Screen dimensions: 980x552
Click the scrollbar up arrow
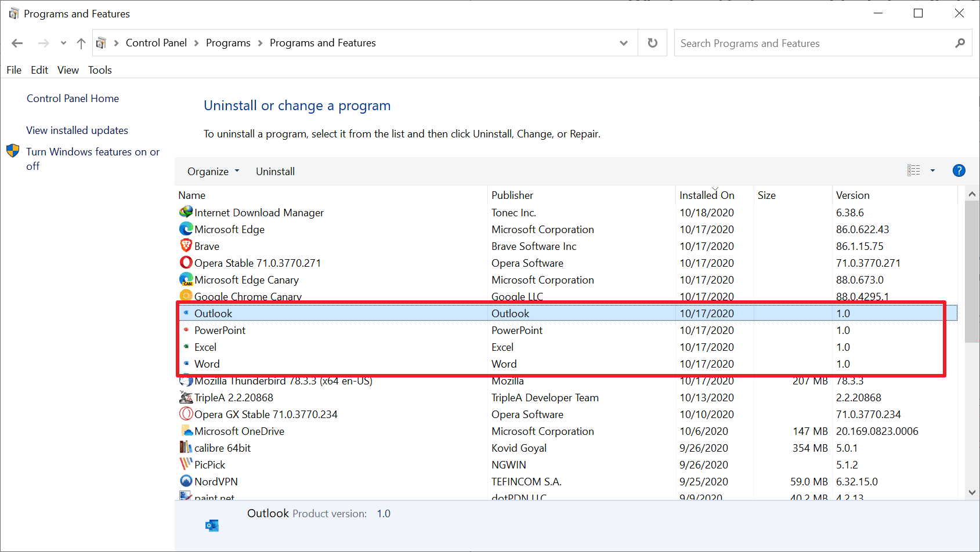pyautogui.click(x=972, y=194)
